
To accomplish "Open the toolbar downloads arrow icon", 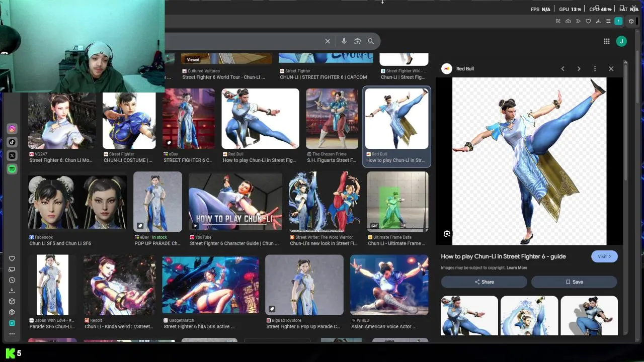I will (x=598, y=21).
